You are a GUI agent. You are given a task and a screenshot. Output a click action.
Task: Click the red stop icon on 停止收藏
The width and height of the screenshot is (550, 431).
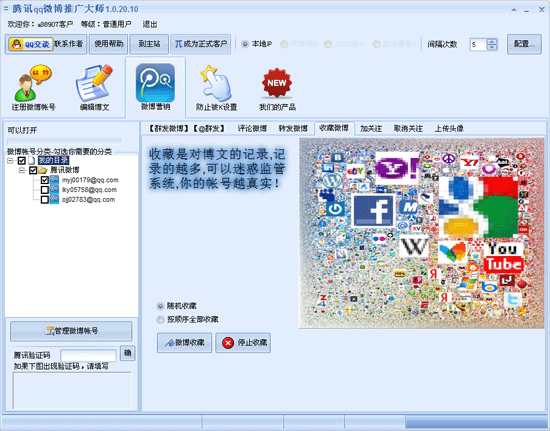tap(228, 343)
